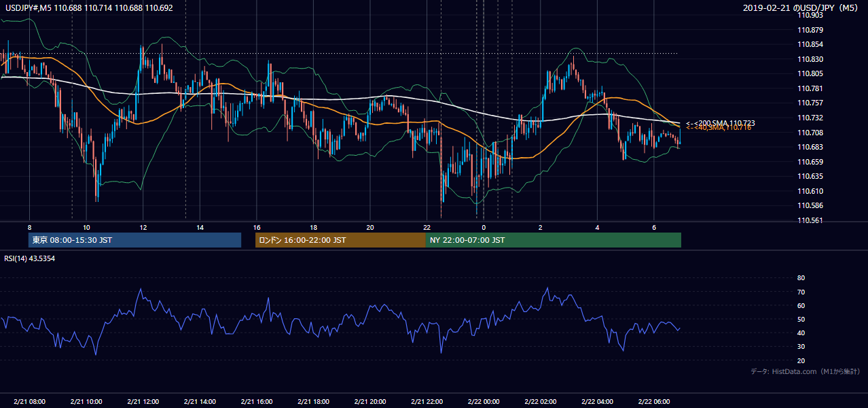This screenshot has height=408, width=868.
Task: Click the bottom time label 2/22 02:00
Action: pyautogui.click(x=540, y=402)
